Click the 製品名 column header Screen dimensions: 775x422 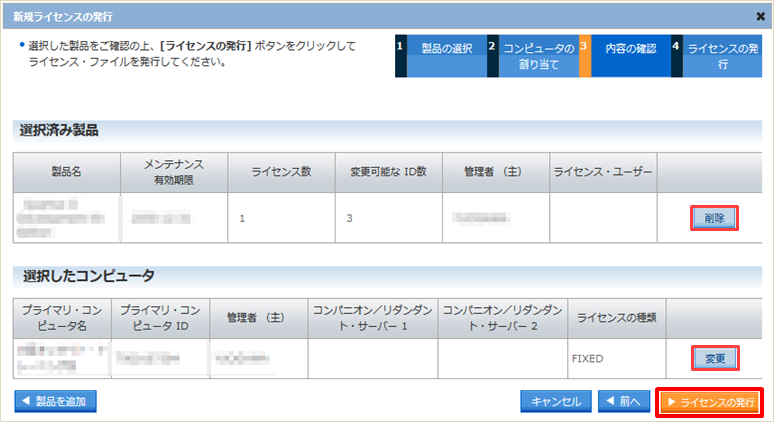coord(67,172)
